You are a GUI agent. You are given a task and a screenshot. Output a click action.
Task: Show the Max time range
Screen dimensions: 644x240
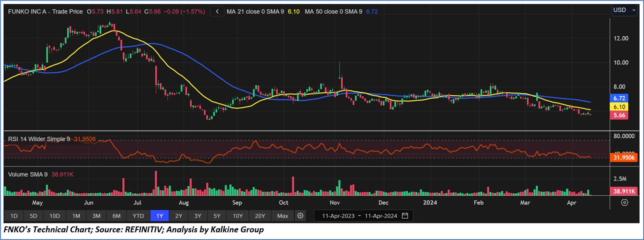pos(283,216)
